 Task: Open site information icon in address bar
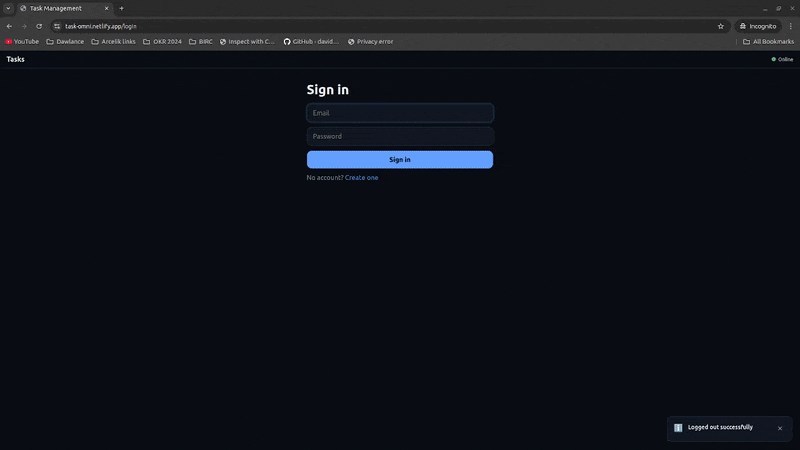(x=57, y=26)
